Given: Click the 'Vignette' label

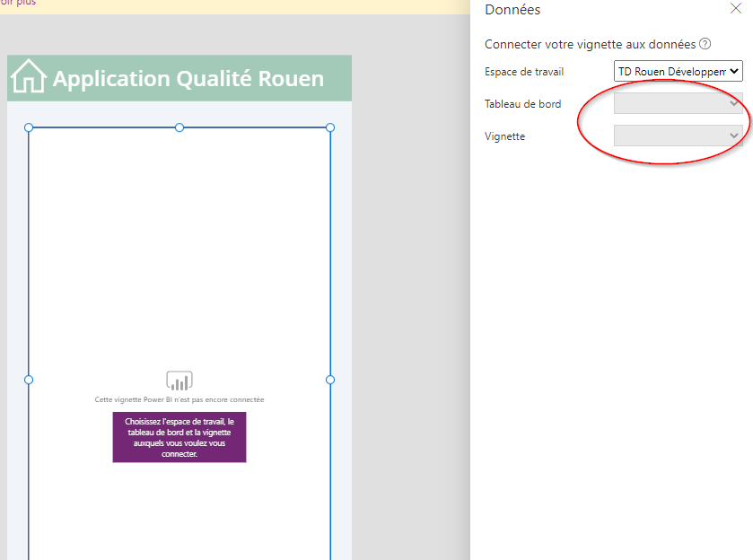Looking at the screenshot, I should [504, 136].
